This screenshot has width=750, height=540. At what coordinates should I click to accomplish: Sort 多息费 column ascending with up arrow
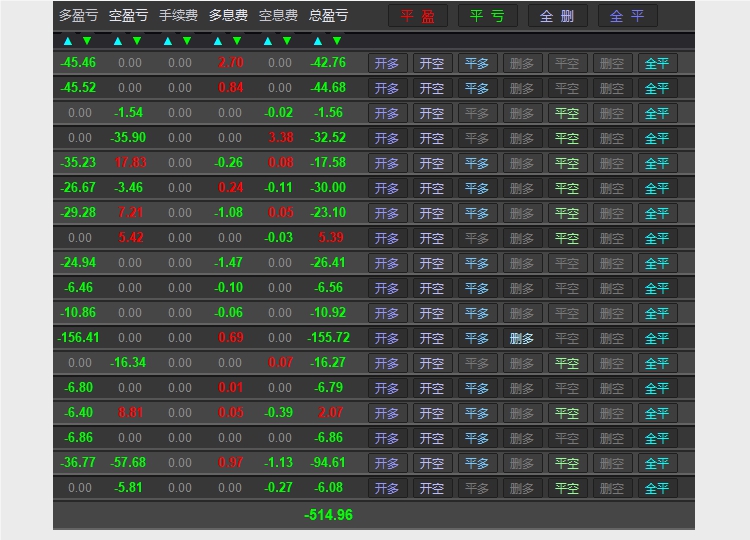[x=218, y=41]
